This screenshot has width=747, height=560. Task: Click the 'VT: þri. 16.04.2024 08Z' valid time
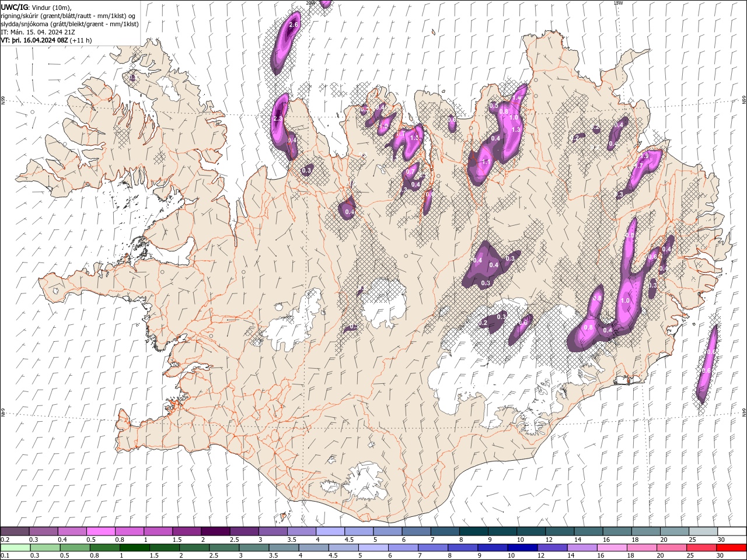pos(34,40)
